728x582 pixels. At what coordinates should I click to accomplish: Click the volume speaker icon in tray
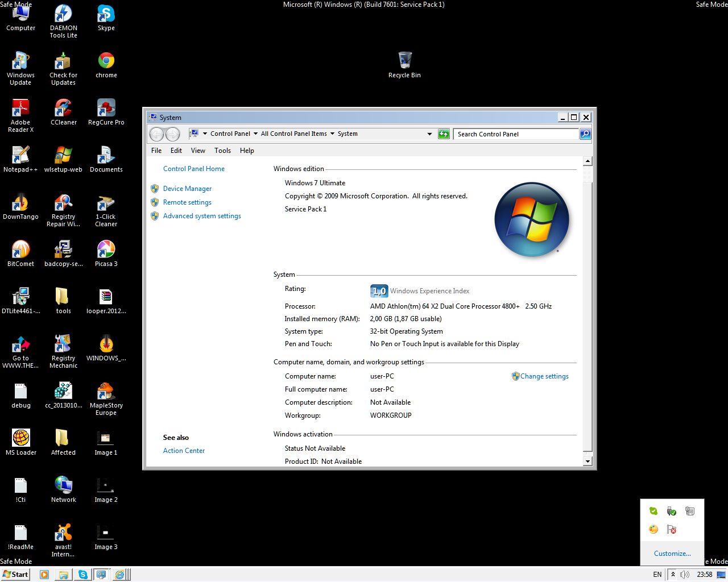pyautogui.click(x=685, y=575)
